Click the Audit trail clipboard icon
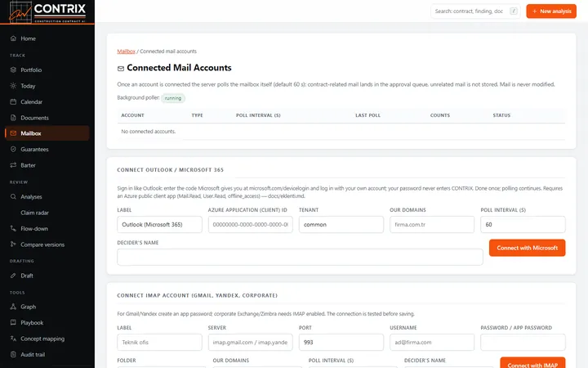 point(13,354)
